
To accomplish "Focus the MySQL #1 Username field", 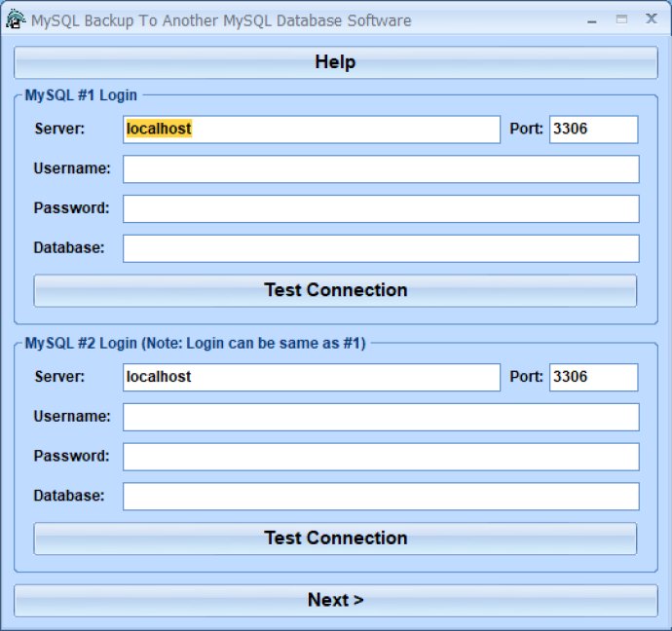I will [381, 168].
